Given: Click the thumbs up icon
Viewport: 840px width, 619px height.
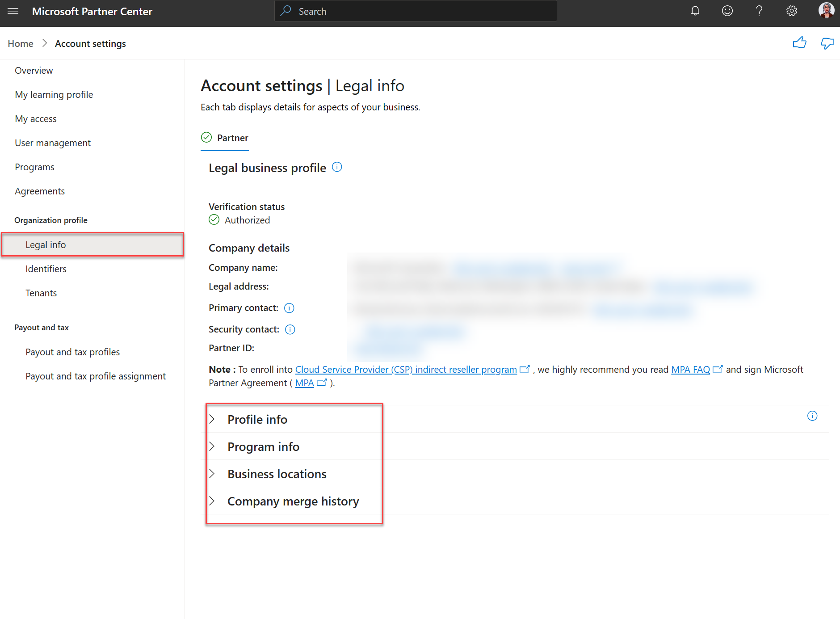Looking at the screenshot, I should (x=799, y=43).
